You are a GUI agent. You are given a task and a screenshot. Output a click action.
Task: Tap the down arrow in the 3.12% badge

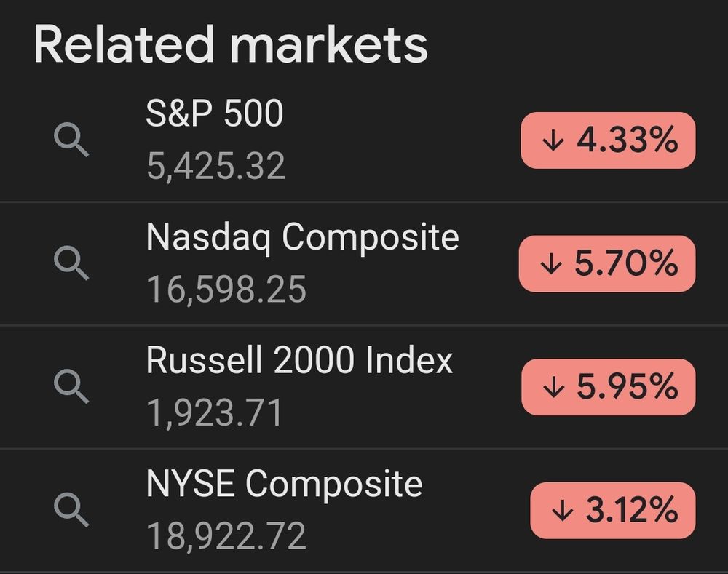click(562, 511)
